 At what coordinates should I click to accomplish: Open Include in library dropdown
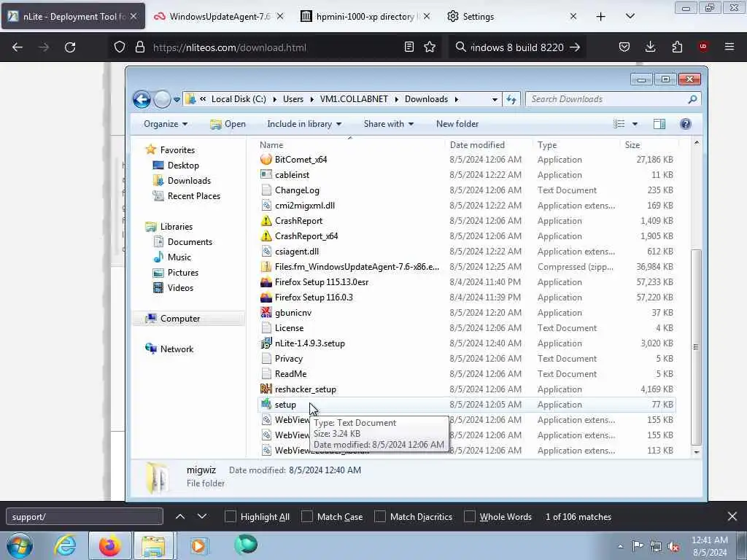[x=304, y=124]
